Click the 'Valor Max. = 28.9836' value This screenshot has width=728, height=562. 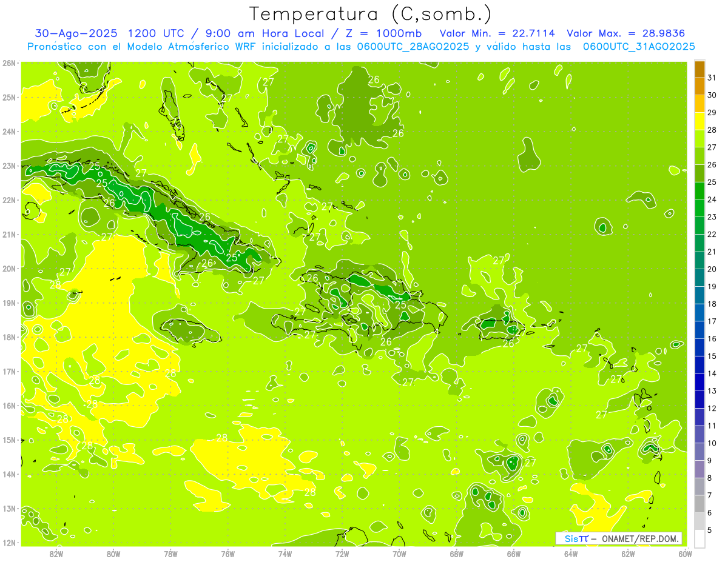(626, 33)
